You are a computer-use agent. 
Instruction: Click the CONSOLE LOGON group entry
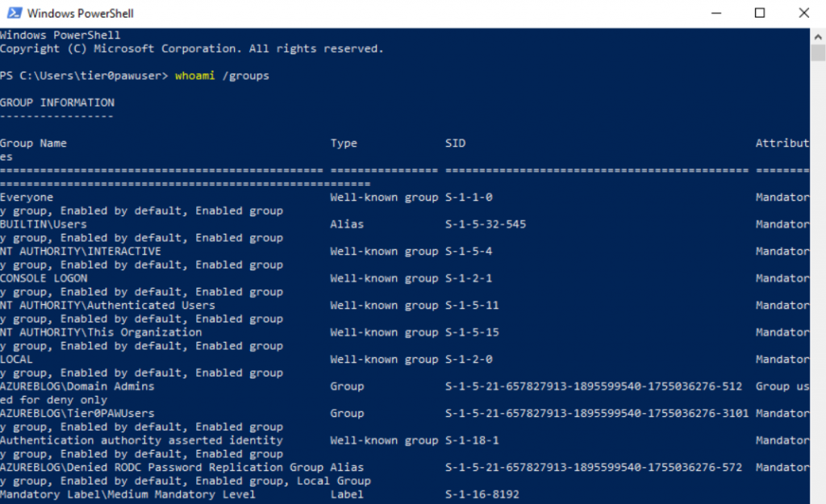coord(41,277)
